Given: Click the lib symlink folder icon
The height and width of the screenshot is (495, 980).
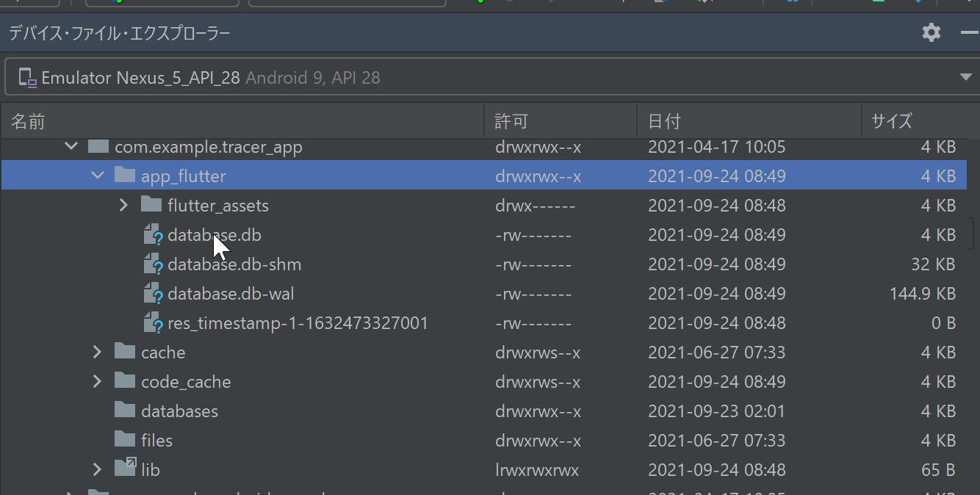Looking at the screenshot, I should [125, 469].
